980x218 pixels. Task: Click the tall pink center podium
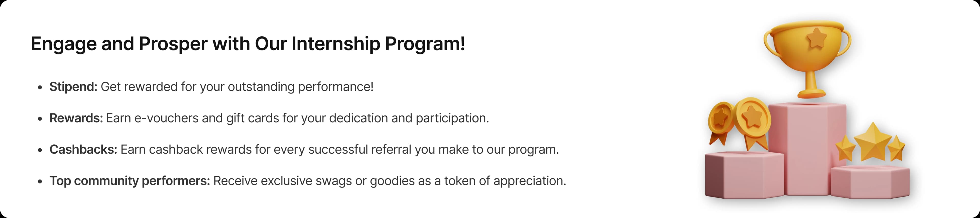[807, 149]
